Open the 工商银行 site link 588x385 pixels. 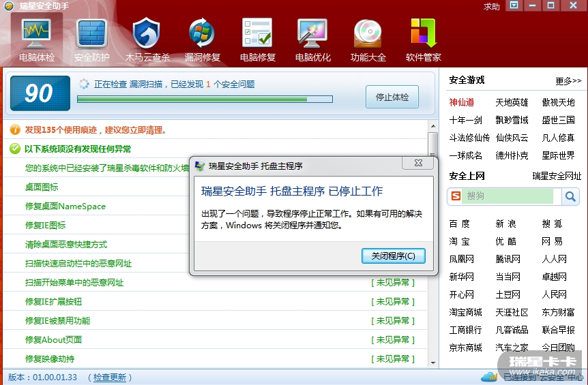465,330
